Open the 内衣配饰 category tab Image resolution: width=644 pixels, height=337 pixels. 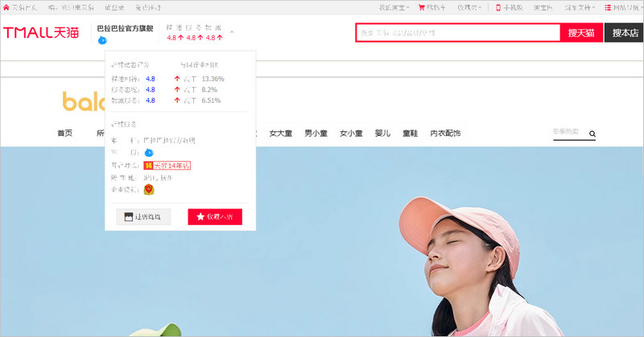[445, 134]
